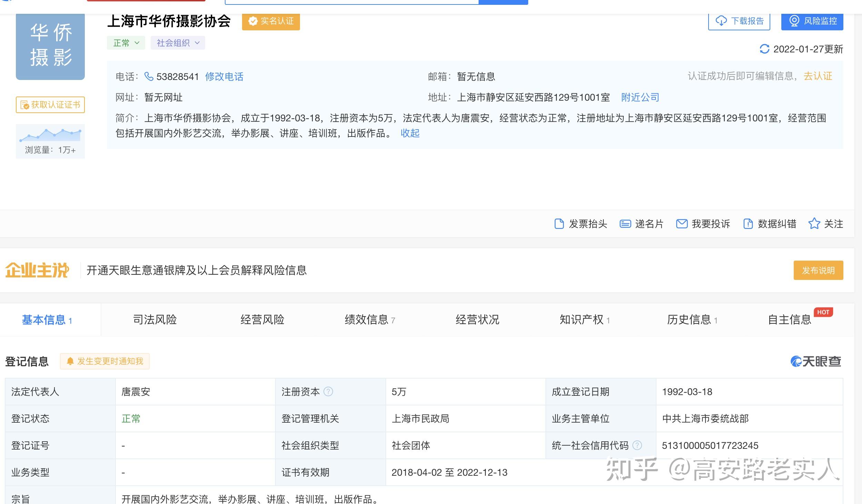This screenshot has width=862, height=504.
Task: Click the 关注 star icon
Action: [814, 223]
